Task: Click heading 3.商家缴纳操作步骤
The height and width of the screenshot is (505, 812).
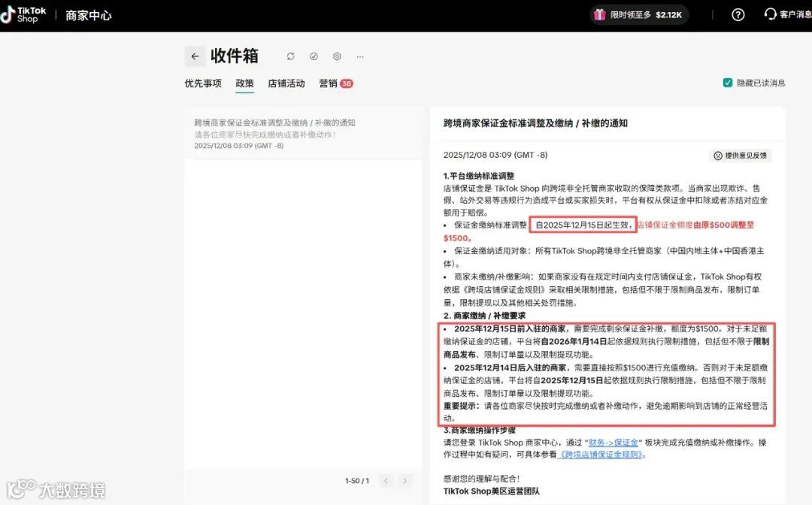Action: pos(479,431)
